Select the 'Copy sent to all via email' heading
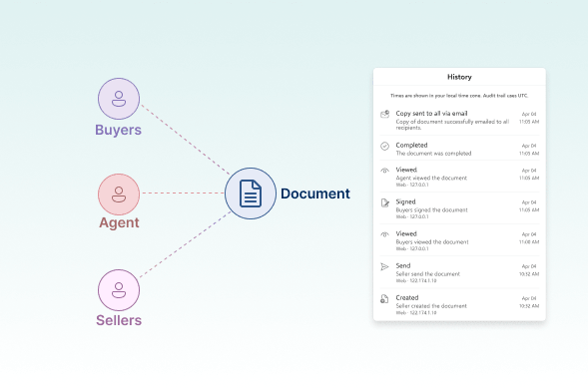Viewport: 588px width, 388px height. click(x=431, y=113)
